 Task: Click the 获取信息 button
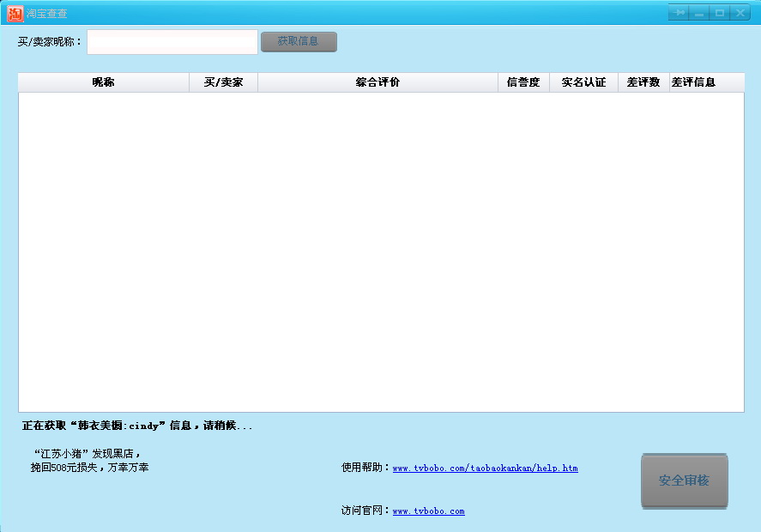pos(299,42)
